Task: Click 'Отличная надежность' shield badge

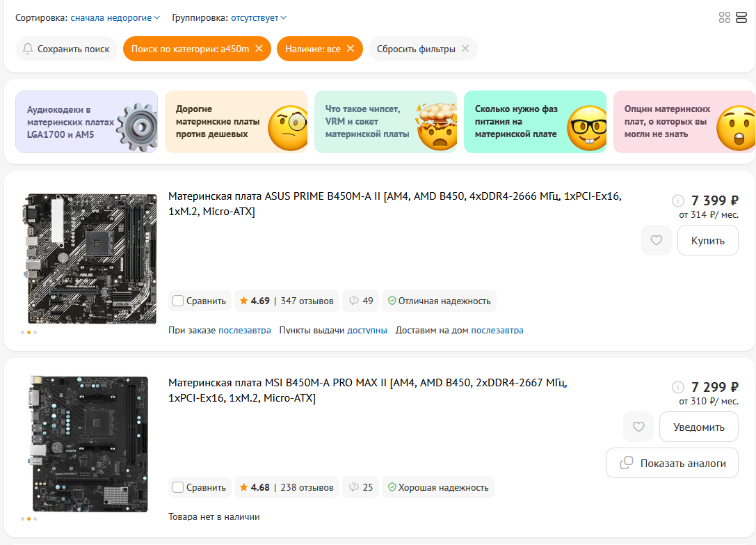Action: pyautogui.click(x=440, y=301)
